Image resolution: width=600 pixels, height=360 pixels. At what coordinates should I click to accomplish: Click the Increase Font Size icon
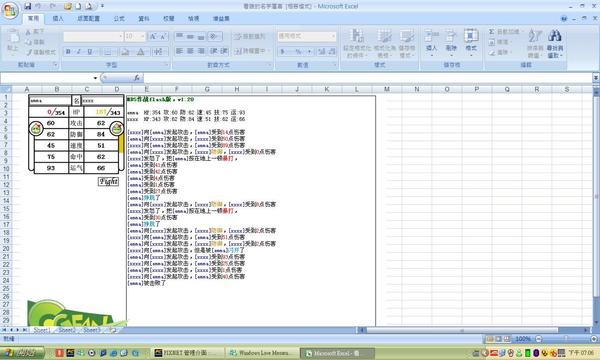(x=153, y=36)
